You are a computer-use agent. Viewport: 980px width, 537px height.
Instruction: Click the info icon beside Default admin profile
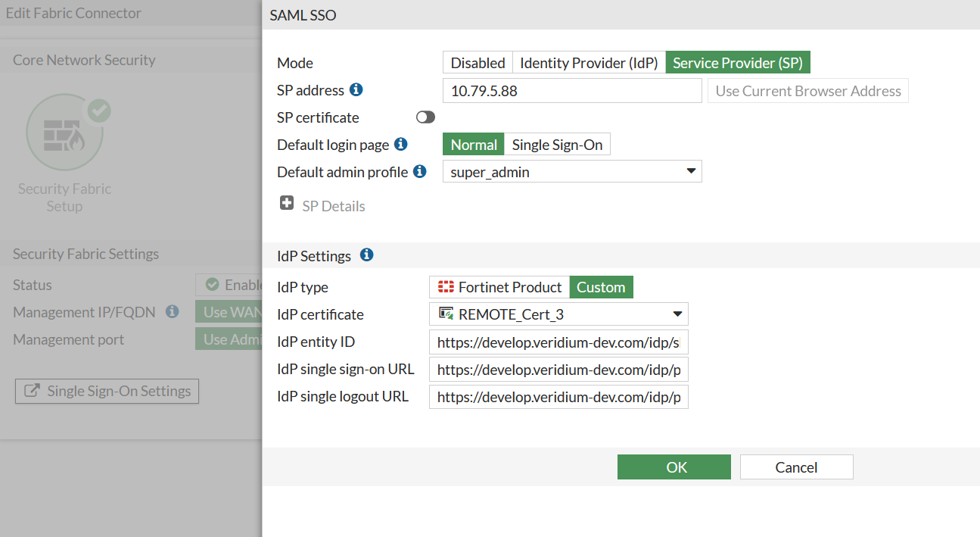pyautogui.click(x=420, y=172)
